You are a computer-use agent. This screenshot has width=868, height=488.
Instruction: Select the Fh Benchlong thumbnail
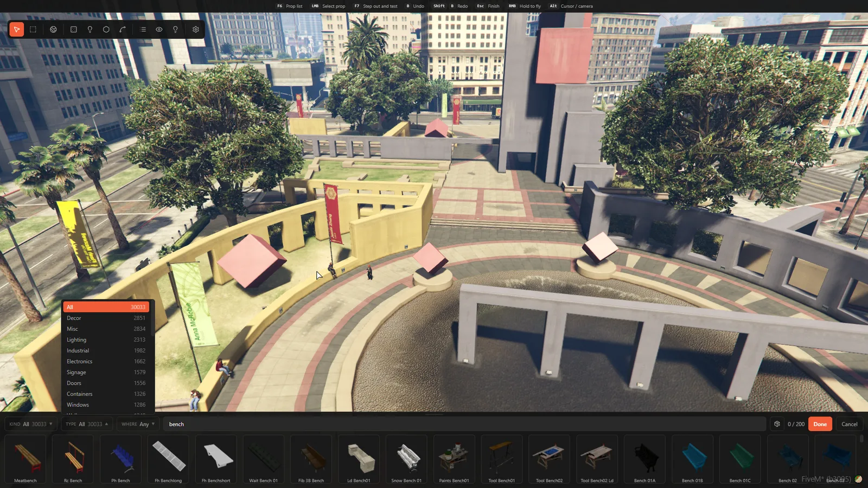point(168,459)
